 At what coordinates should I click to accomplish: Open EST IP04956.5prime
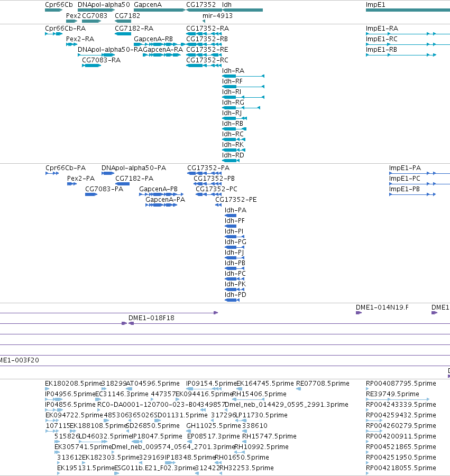tap(70, 394)
